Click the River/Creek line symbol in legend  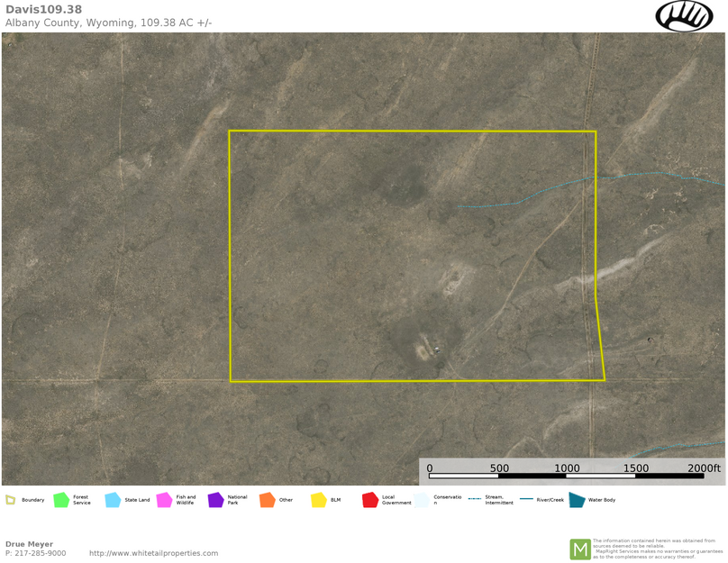click(526, 499)
